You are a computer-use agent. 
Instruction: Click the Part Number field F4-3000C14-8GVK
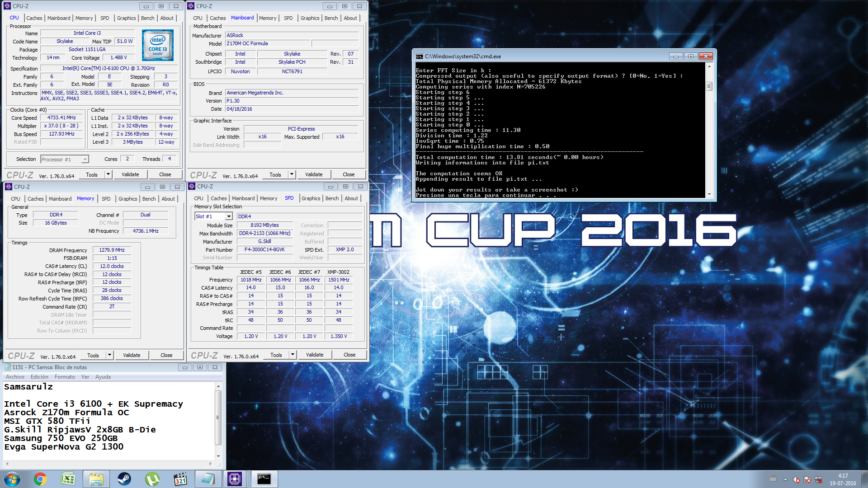[264, 249]
